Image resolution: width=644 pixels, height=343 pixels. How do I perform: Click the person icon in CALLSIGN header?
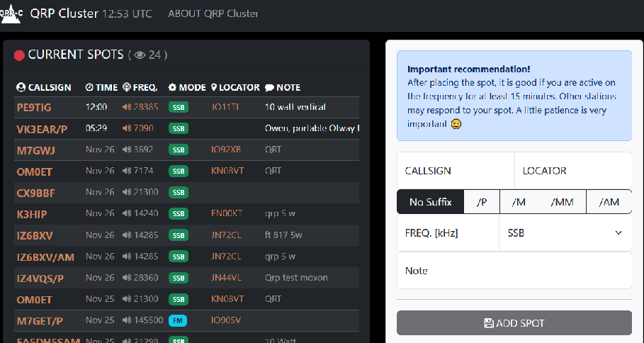[x=21, y=87]
